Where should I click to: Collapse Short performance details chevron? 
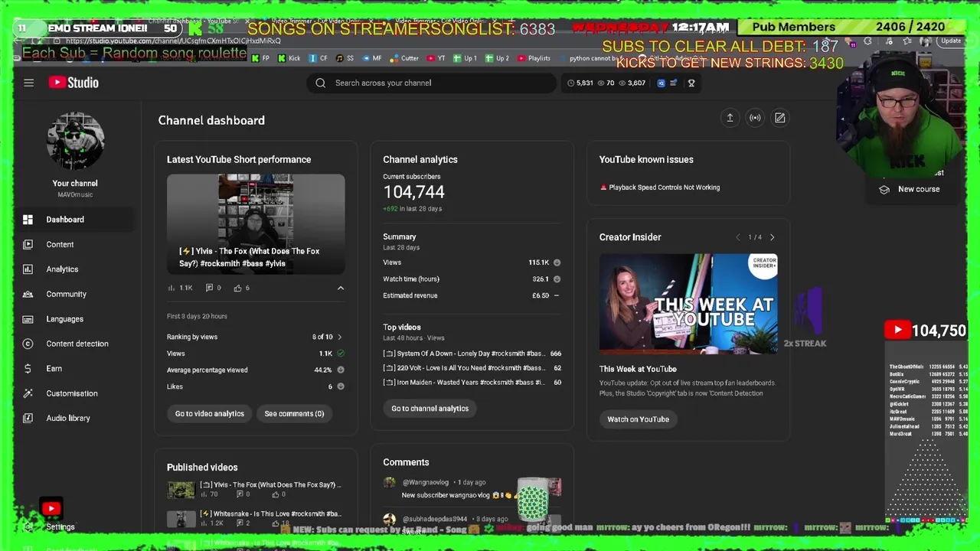[x=341, y=288]
